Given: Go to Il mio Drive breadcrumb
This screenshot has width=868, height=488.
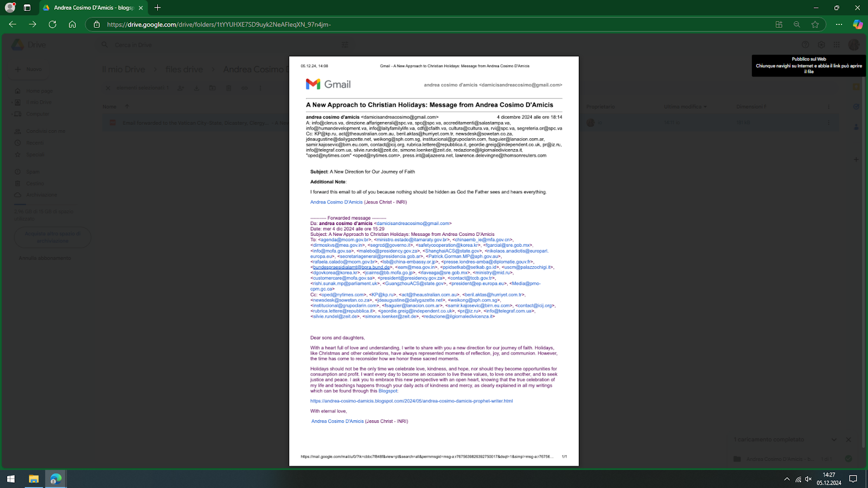Looking at the screenshot, I should (x=124, y=69).
